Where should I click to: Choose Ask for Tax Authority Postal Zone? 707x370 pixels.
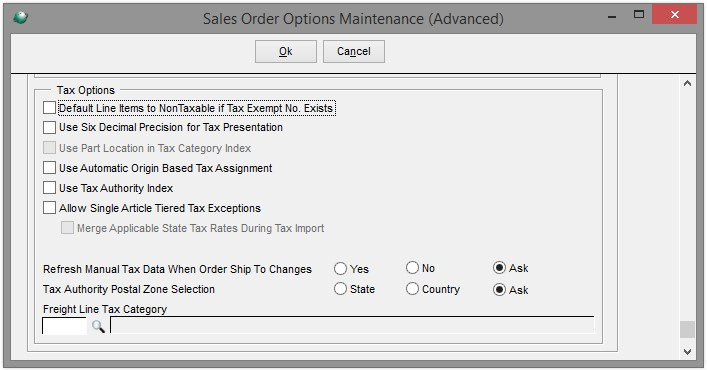point(499,289)
